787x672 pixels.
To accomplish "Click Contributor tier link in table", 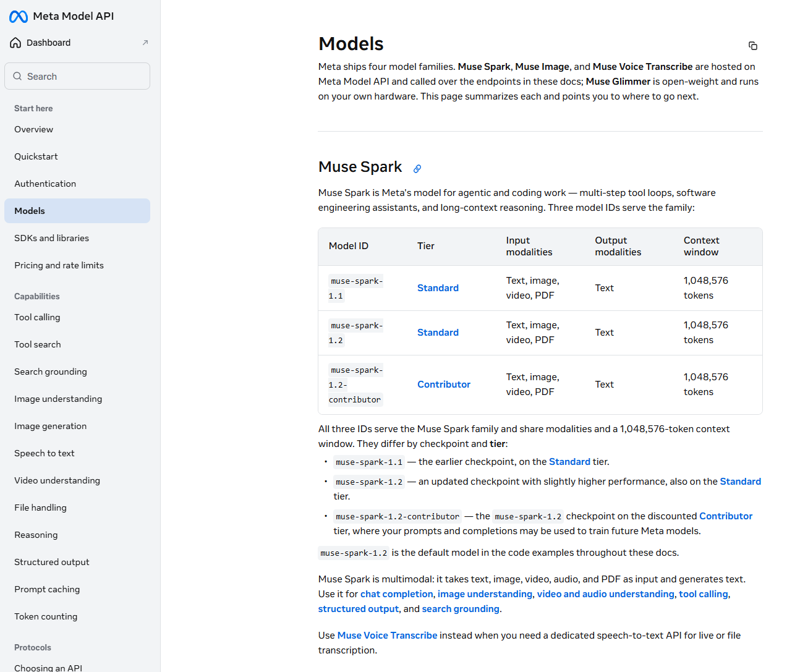I will (444, 385).
